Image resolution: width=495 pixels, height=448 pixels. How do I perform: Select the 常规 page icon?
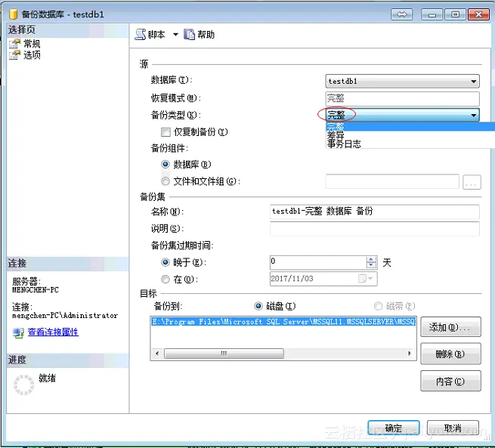pos(14,43)
